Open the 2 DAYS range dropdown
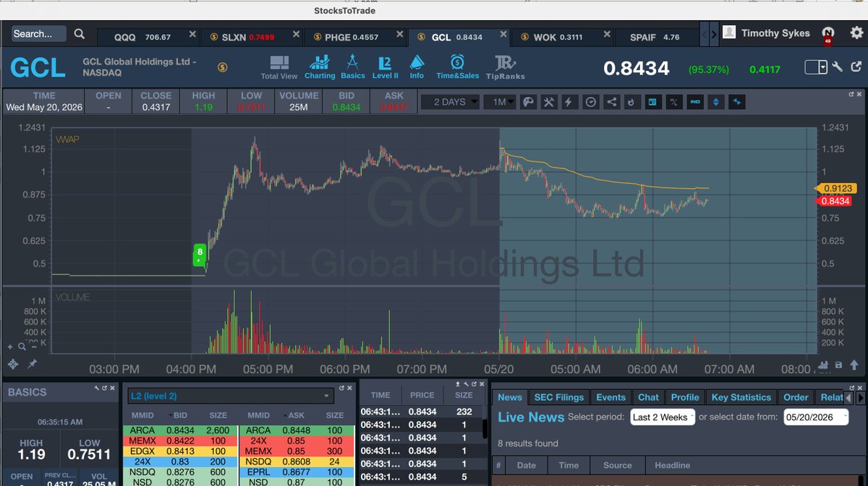The width and height of the screenshot is (868, 486). coord(450,102)
